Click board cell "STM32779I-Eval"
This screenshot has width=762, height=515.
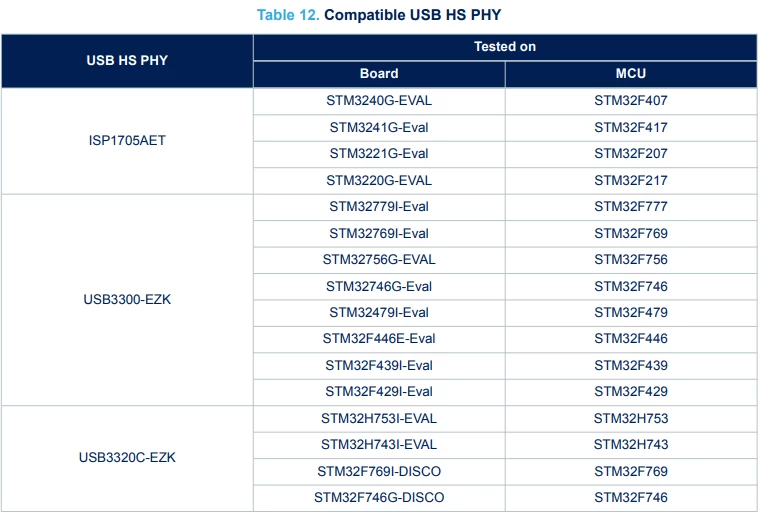click(x=379, y=207)
